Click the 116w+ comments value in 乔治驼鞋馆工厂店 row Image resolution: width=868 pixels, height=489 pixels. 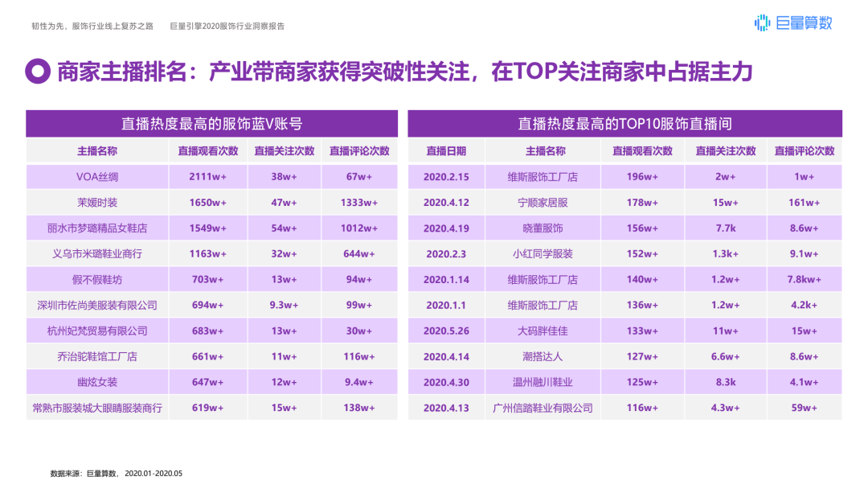pyautogui.click(x=359, y=356)
